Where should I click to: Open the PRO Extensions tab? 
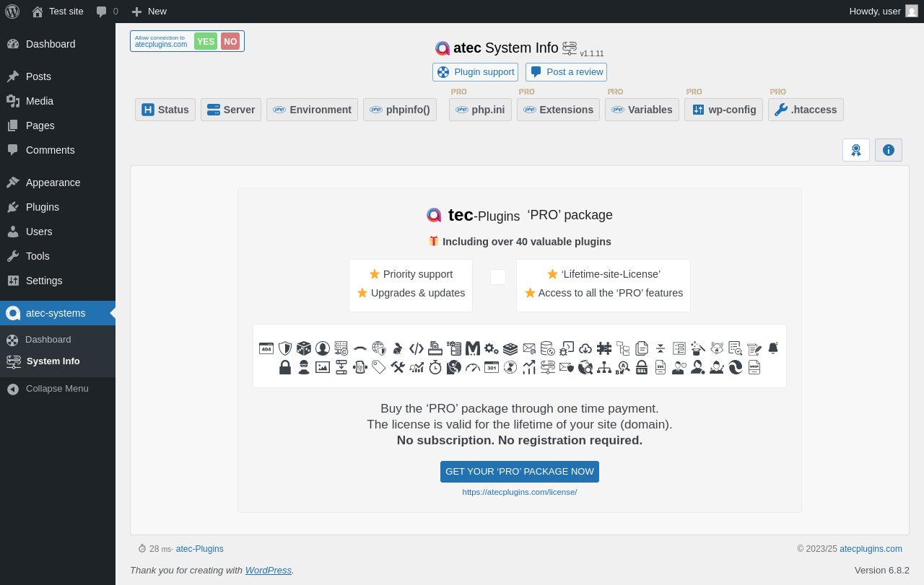click(558, 110)
